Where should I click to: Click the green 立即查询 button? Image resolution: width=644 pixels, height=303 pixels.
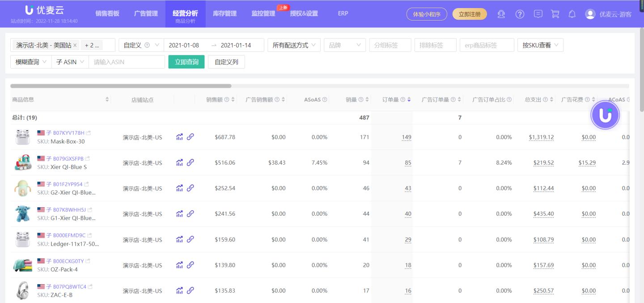tap(186, 62)
